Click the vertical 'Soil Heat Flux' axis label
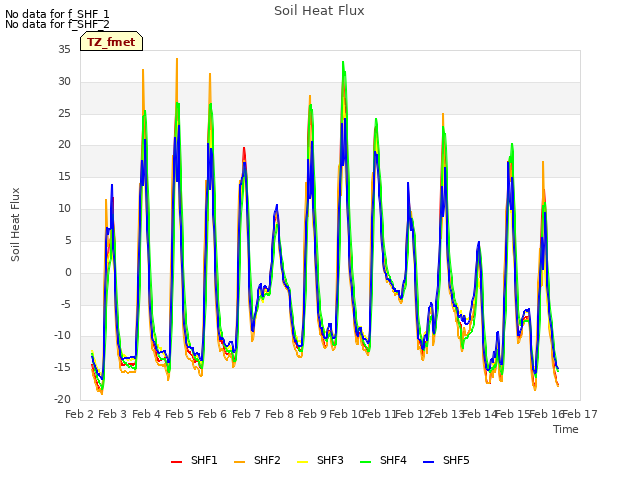 point(15,224)
